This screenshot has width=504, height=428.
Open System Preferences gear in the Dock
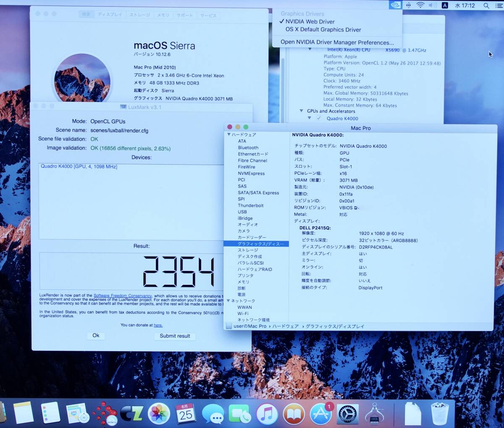tap(348, 415)
